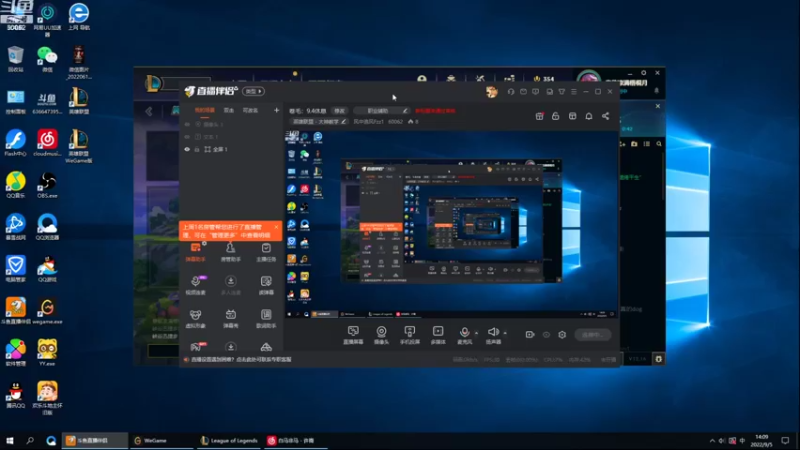
Task: Open the streamer avatar profile
Action: click(x=491, y=92)
